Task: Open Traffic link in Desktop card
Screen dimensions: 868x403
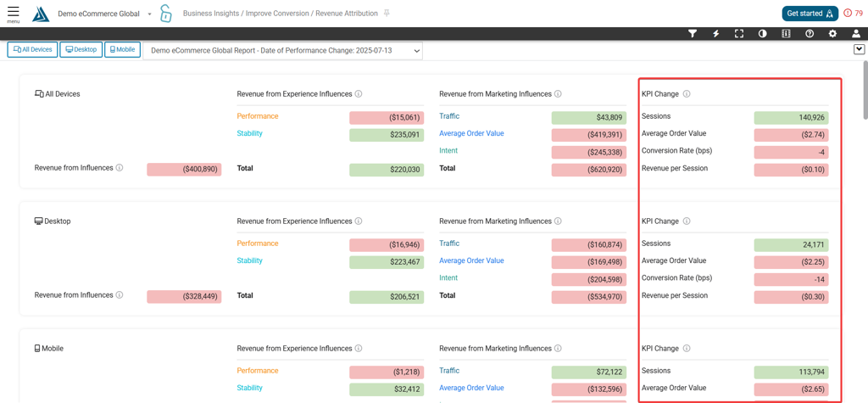Action: (449, 243)
